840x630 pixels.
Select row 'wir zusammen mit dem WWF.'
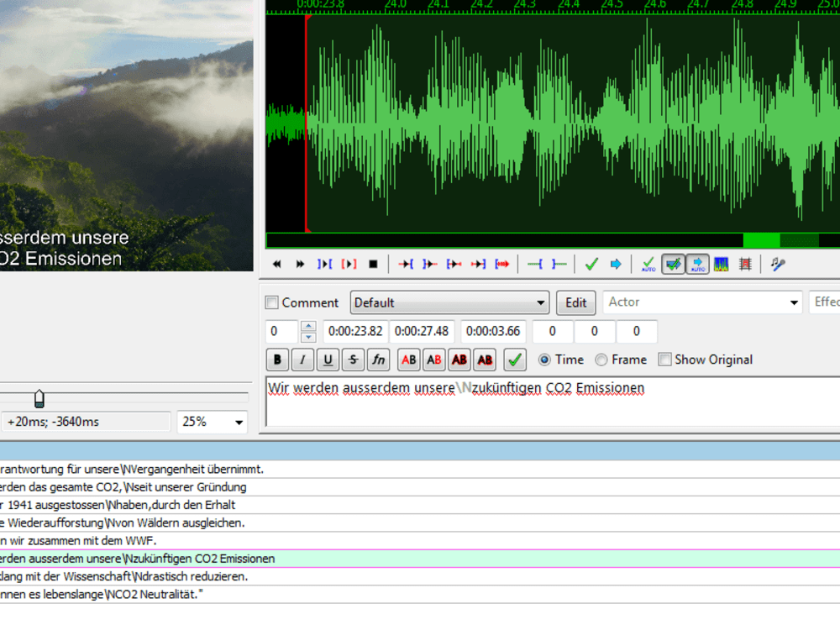420,540
